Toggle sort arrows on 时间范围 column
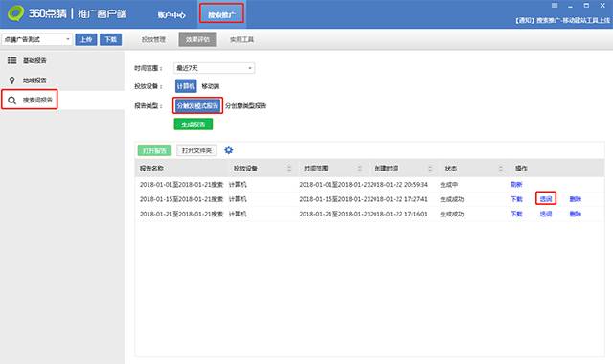 click(x=360, y=169)
